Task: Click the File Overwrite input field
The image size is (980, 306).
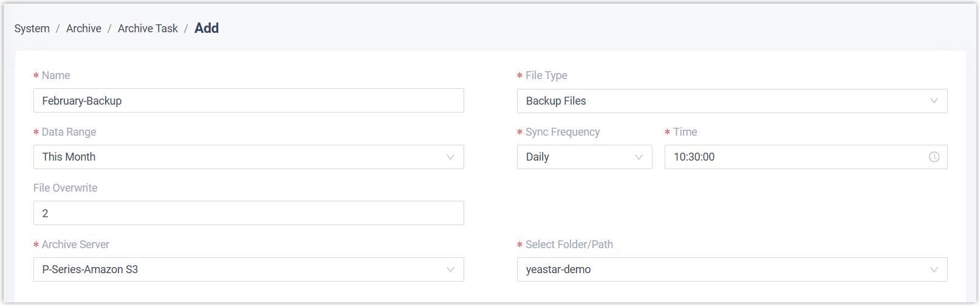Action: point(248,214)
